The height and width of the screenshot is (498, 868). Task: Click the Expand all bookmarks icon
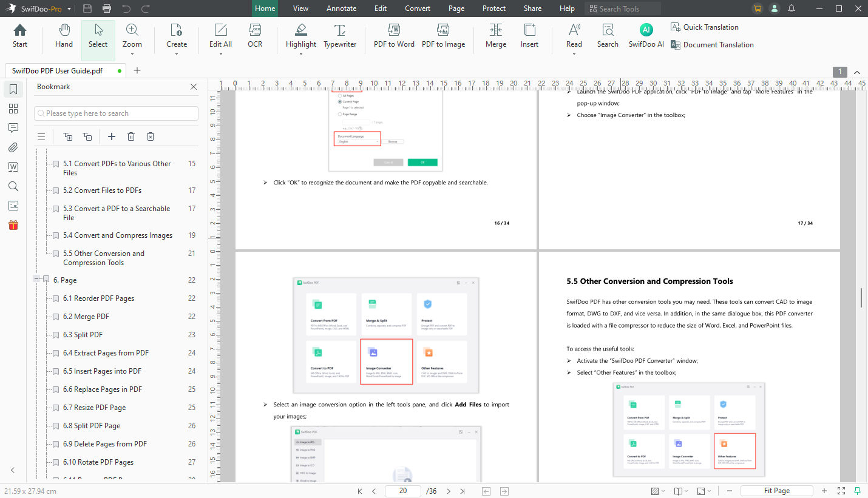tap(68, 137)
